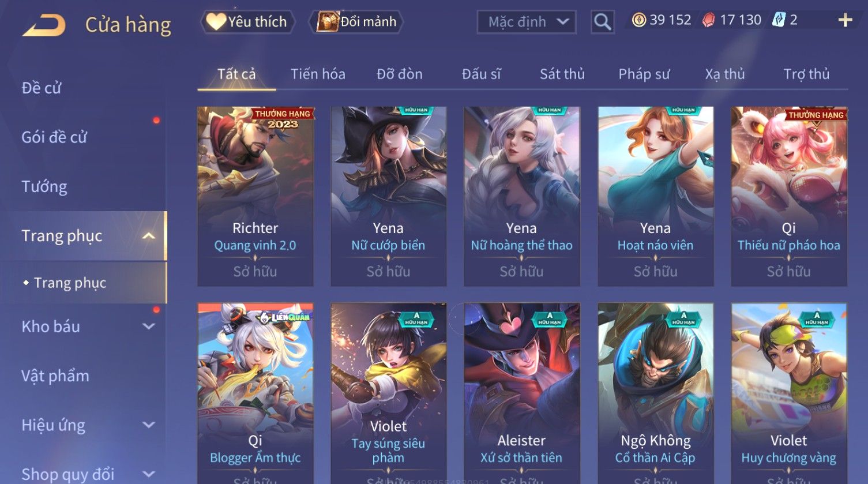Open Aleister Xứ sở thần tiên card
This screenshot has width=868, height=484.
coord(522,393)
